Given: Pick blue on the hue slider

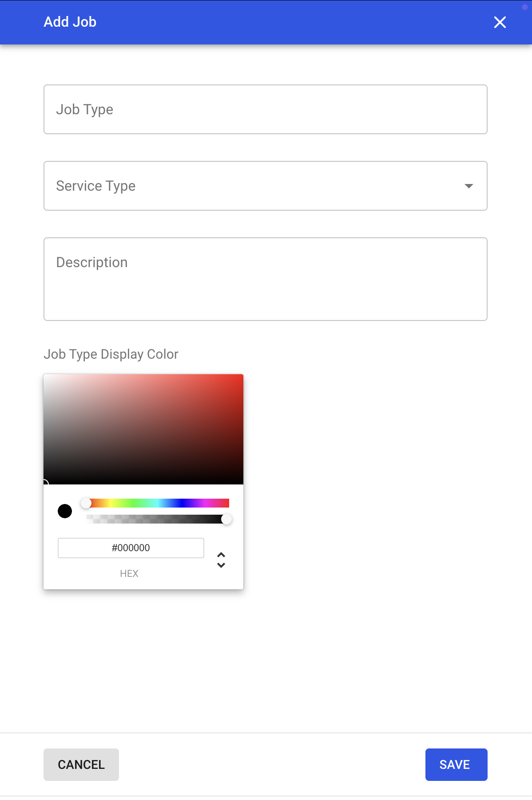Looking at the screenshot, I should 181,503.
